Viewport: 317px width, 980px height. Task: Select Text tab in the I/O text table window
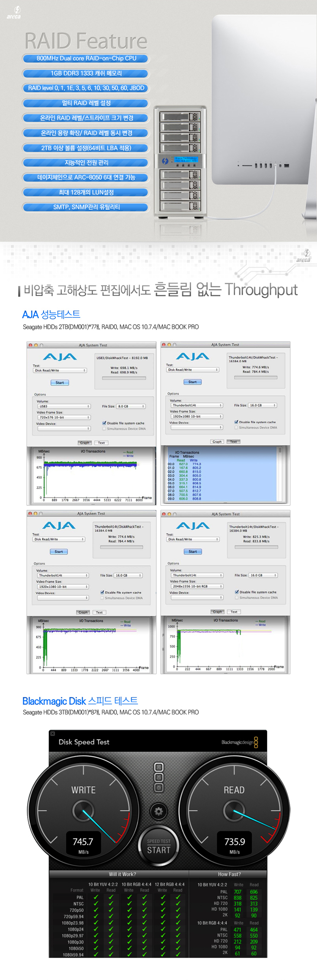pos(234,441)
